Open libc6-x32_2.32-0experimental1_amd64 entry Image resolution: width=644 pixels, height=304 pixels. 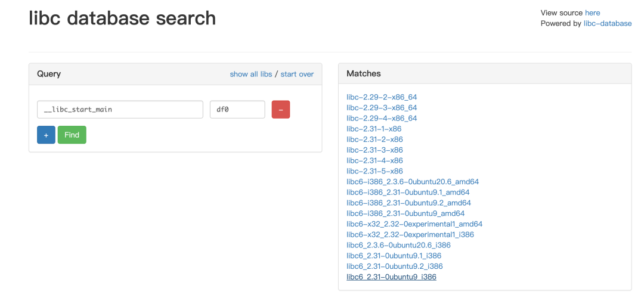[x=414, y=224]
